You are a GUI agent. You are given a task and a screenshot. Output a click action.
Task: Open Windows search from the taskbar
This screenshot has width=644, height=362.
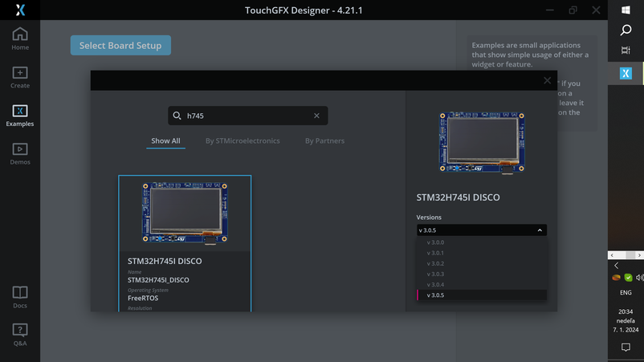[626, 30]
